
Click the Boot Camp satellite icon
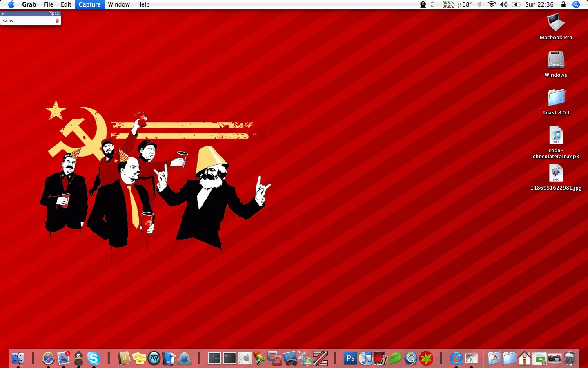[x=305, y=359]
